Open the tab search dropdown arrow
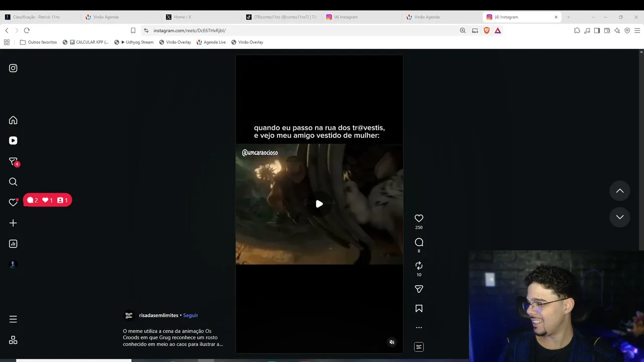Screen dimensions: 644x362 coord(593,17)
